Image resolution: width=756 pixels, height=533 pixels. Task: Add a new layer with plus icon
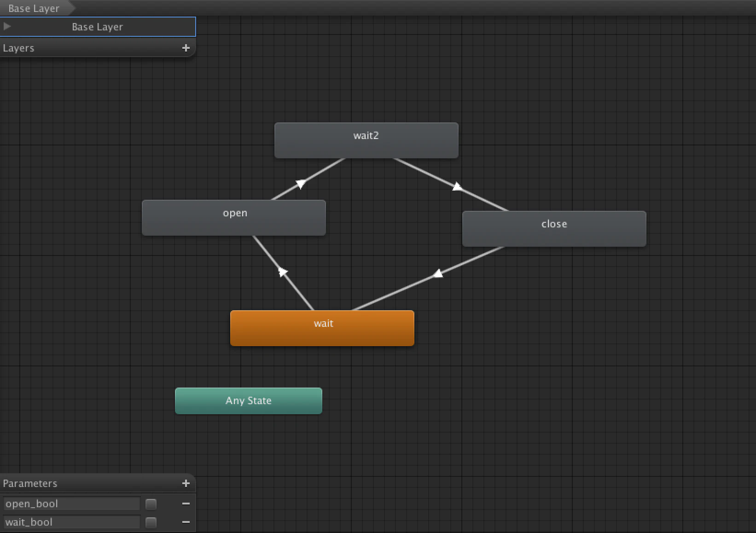click(x=186, y=48)
